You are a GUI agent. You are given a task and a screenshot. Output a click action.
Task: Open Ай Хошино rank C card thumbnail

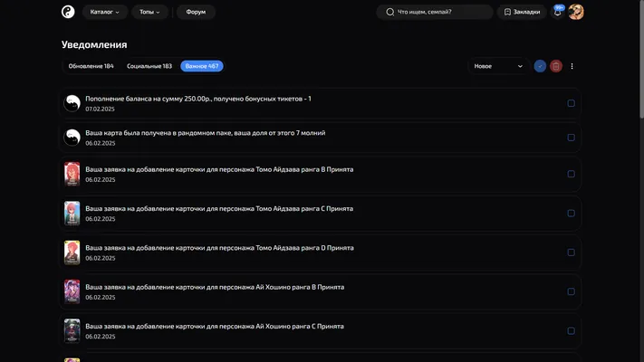72,331
